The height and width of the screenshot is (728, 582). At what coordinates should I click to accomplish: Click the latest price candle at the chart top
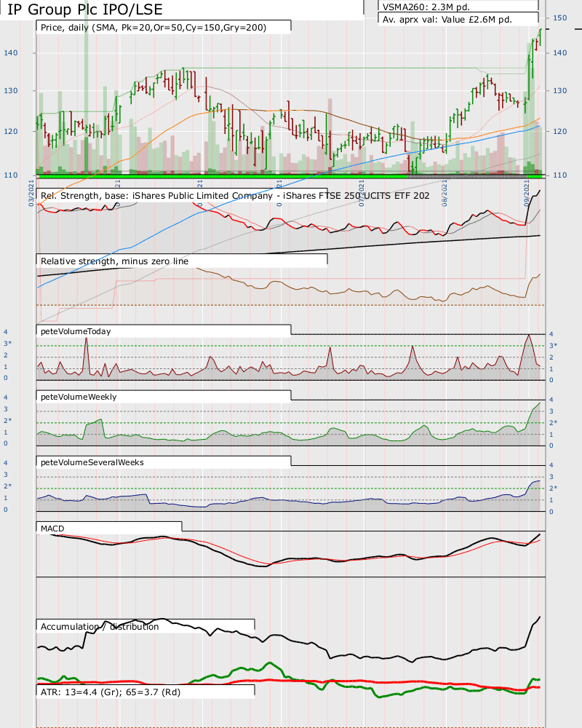541,37
